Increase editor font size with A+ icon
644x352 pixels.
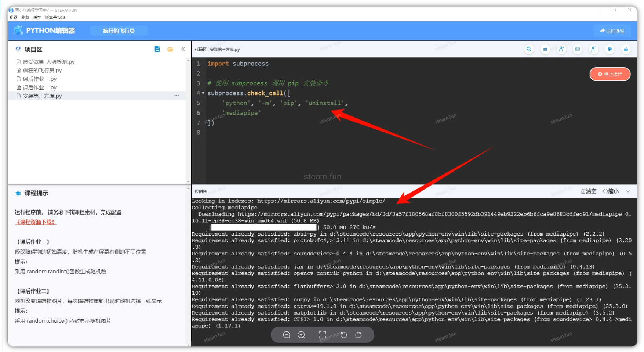[561, 49]
